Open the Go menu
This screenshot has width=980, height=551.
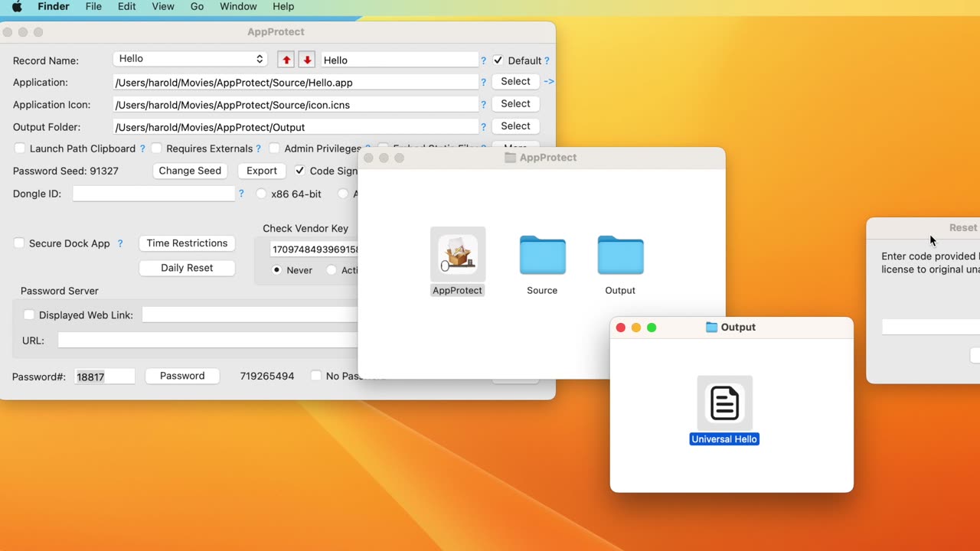pyautogui.click(x=197, y=7)
